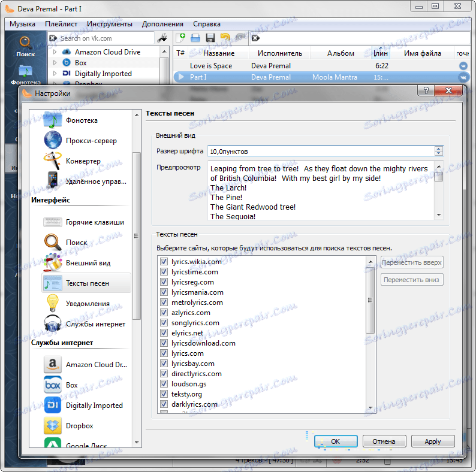This screenshot has width=476, height=472.
Task: Clear Search on Vk.com field icon
Action: 53,38
